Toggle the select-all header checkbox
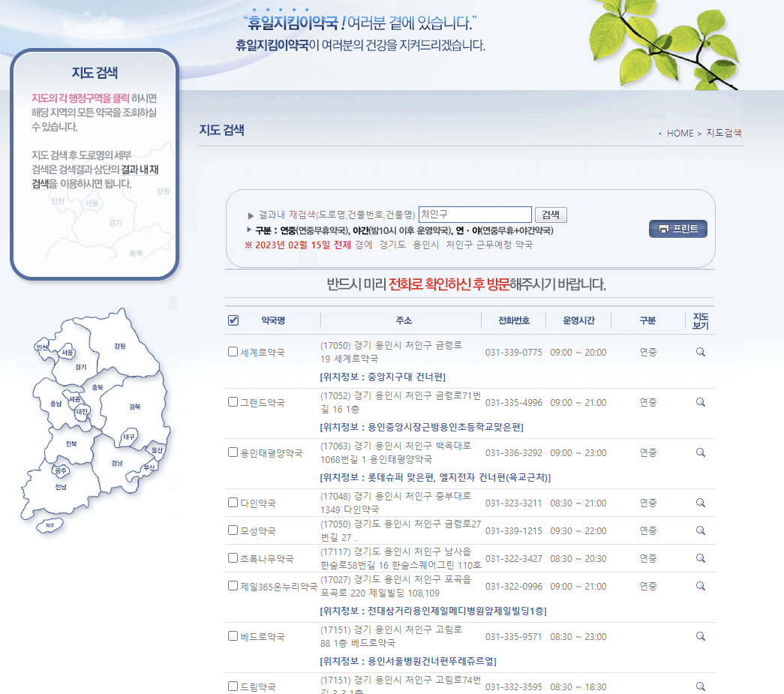Viewport: 784px width, 694px height. tap(233, 320)
